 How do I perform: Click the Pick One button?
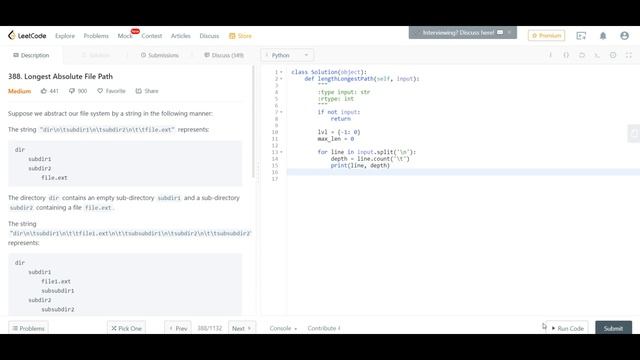click(x=126, y=328)
